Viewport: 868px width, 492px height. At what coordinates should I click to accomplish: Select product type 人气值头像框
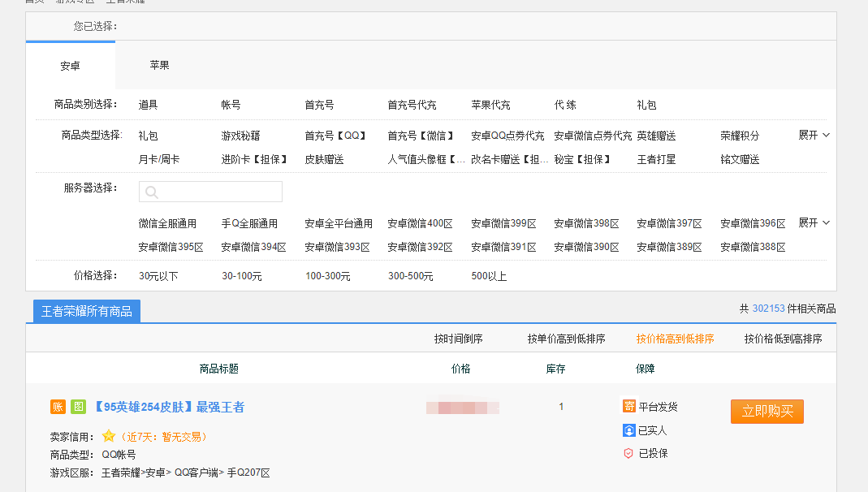[426, 159]
